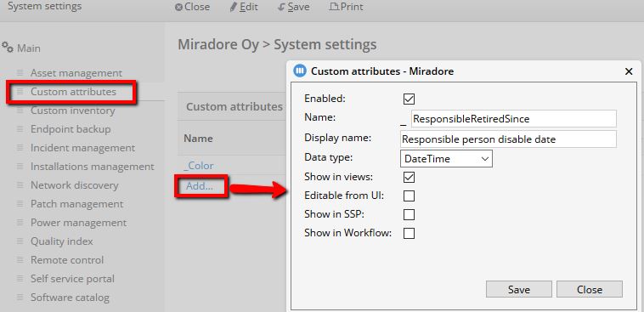Open Remote control settings
This screenshot has width=644, height=312.
tap(67, 260)
